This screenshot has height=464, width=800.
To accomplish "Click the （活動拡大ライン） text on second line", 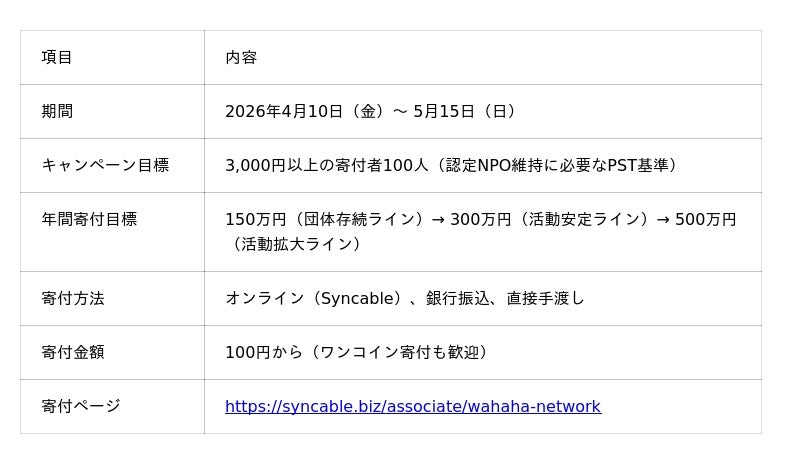I will pos(296,244).
